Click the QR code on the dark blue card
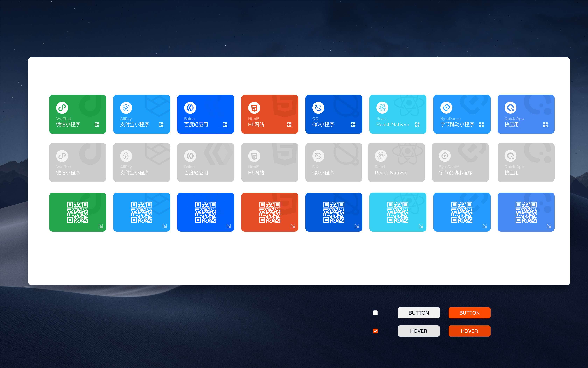The image size is (588, 368). [x=334, y=212]
